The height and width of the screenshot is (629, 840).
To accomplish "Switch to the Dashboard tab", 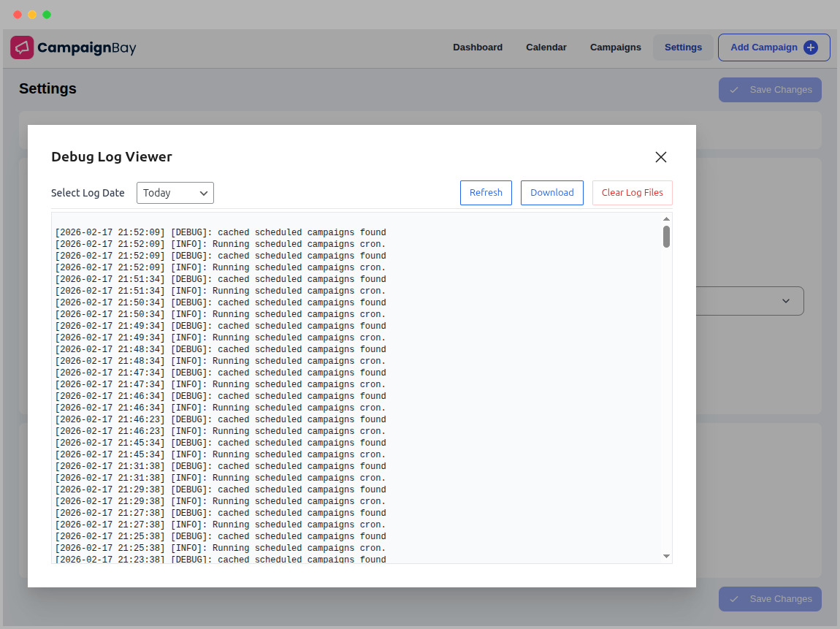I will (x=478, y=47).
